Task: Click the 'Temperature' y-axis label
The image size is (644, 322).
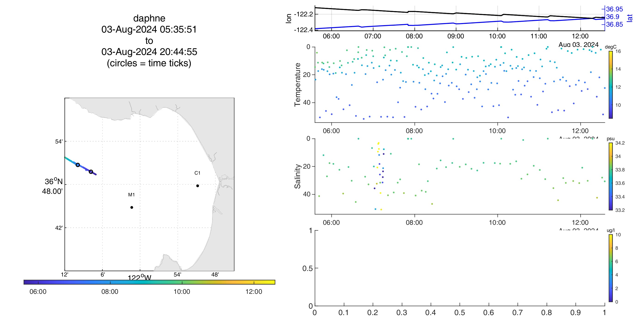Action: click(x=298, y=85)
